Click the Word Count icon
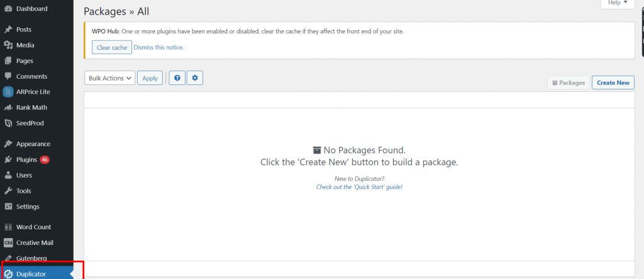This screenshot has height=279, width=644. (8, 227)
